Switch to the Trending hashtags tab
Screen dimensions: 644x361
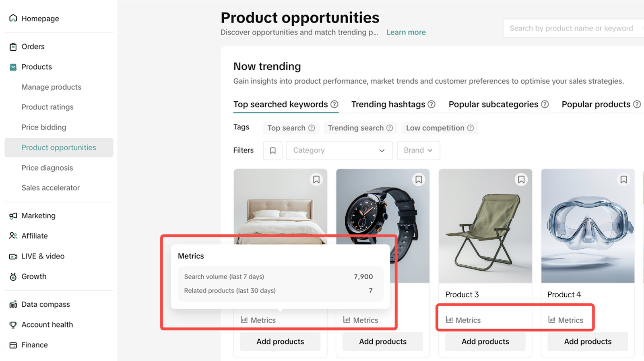tap(388, 104)
